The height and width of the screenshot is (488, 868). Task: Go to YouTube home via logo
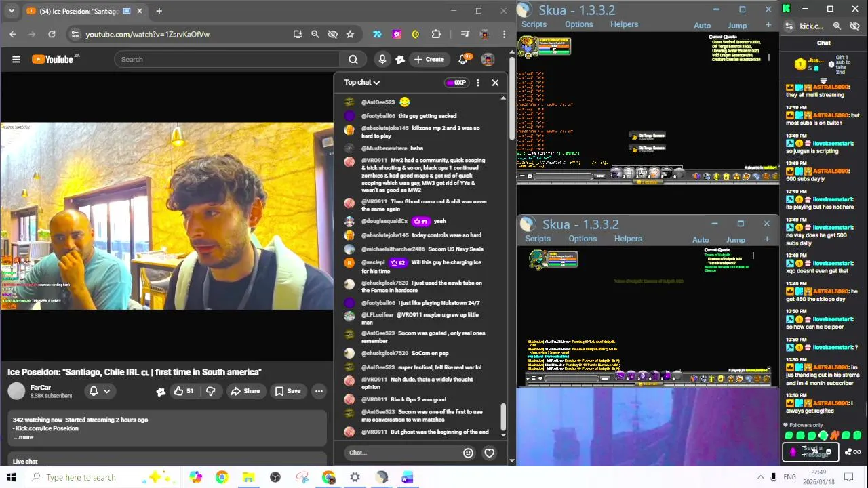[52, 60]
